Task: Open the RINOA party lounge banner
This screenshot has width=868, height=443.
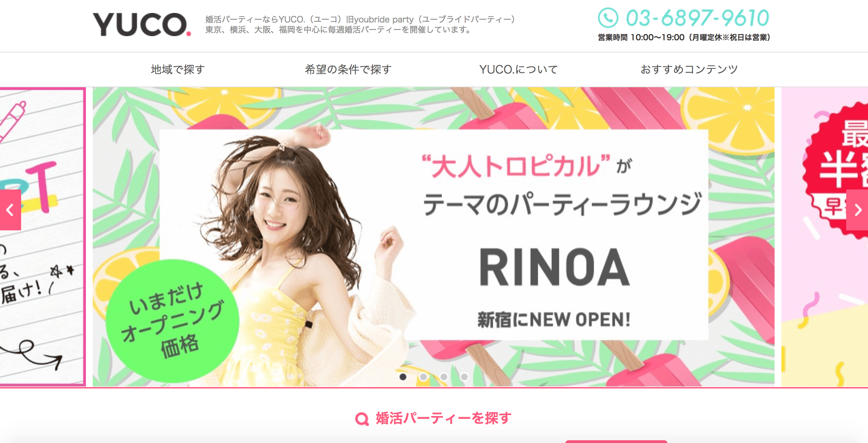Action: [434, 237]
